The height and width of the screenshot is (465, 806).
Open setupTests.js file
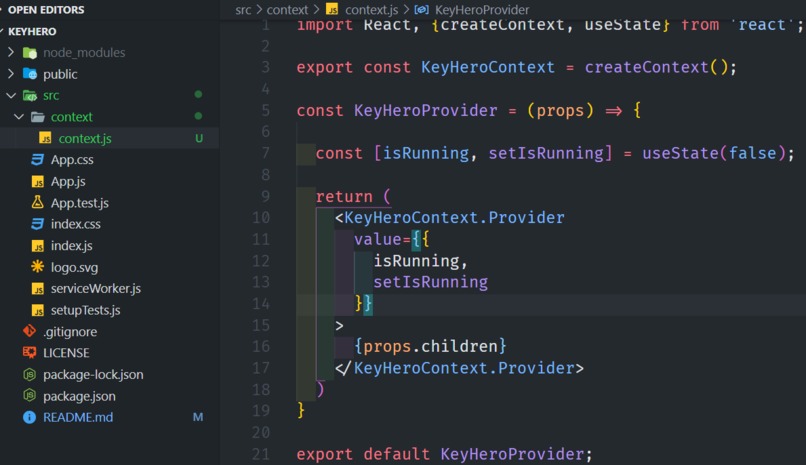[x=85, y=310]
